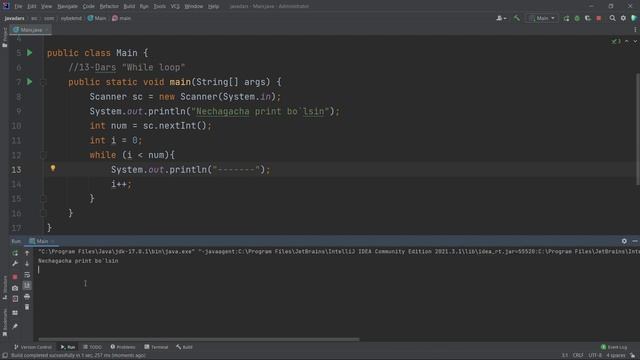Click the javadars breadcrumb in navigation bar
The width and height of the screenshot is (640, 360).
15,18
